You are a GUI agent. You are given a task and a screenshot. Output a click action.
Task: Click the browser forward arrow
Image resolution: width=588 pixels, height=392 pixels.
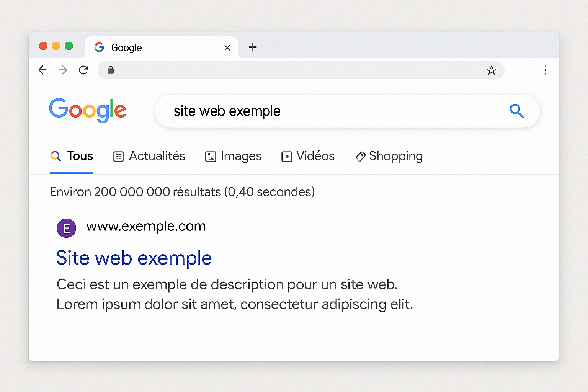point(63,70)
